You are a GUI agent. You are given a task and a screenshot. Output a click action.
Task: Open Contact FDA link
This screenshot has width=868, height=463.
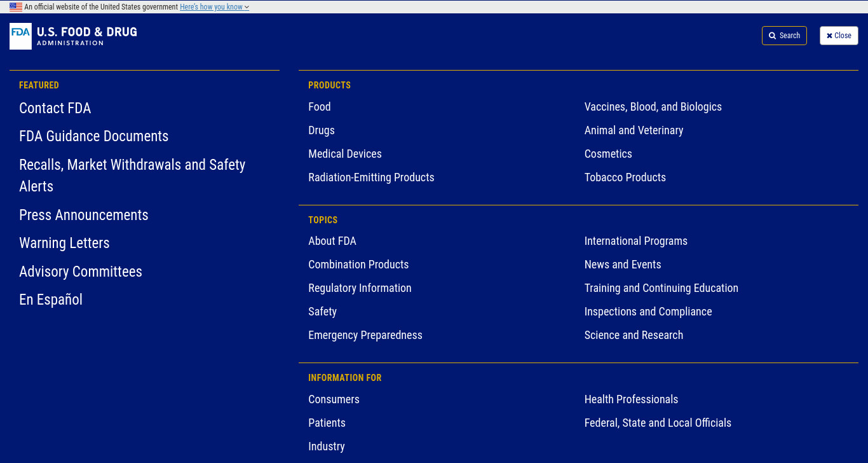[55, 108]
